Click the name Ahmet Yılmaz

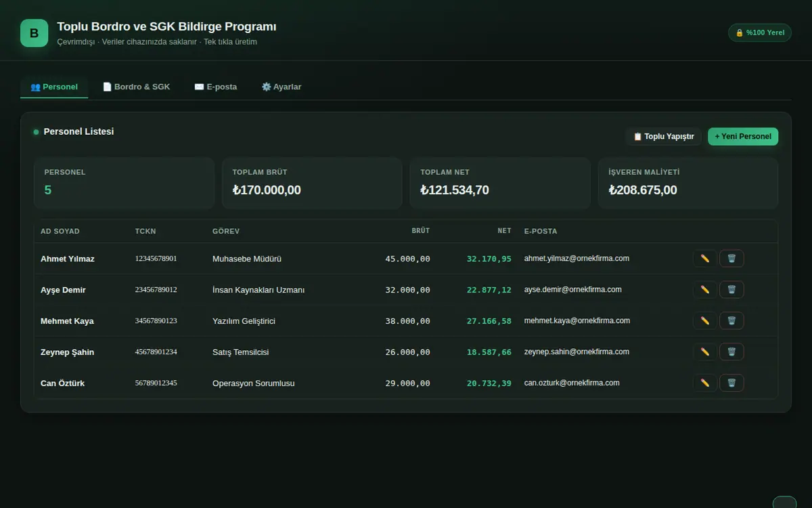(68, 259)
